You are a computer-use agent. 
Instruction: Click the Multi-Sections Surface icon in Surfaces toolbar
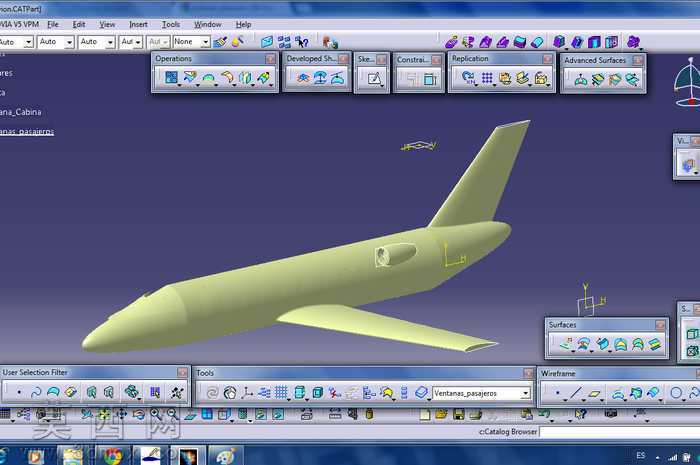(x=638, y=344)
